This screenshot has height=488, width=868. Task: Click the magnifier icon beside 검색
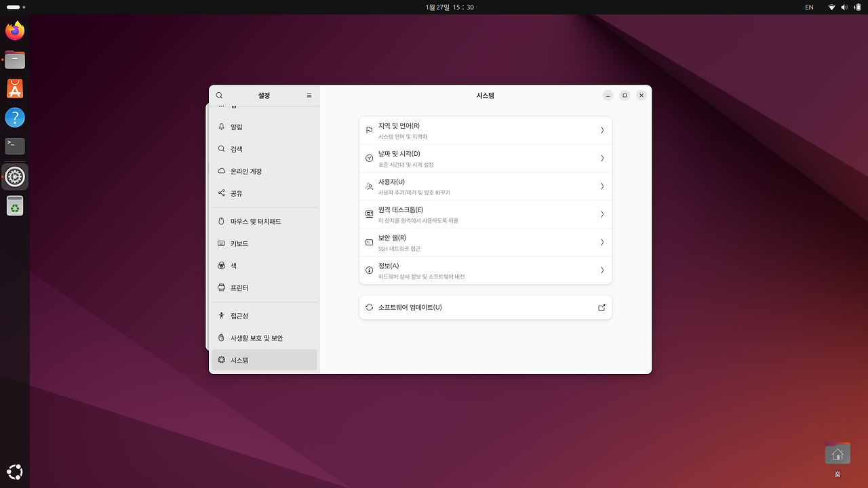click(x=221, y=149)
